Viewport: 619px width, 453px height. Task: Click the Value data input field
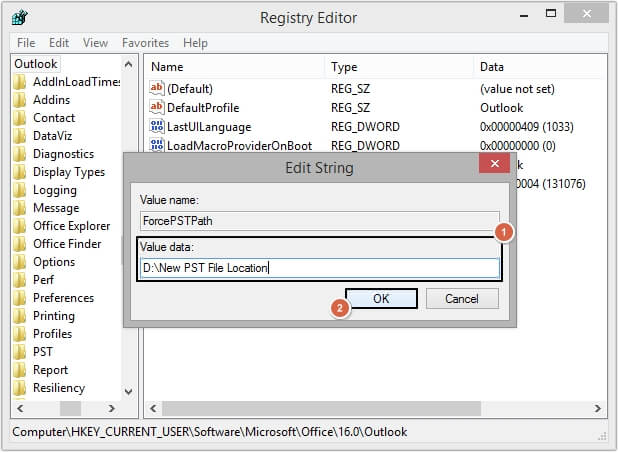click(319, 268)
